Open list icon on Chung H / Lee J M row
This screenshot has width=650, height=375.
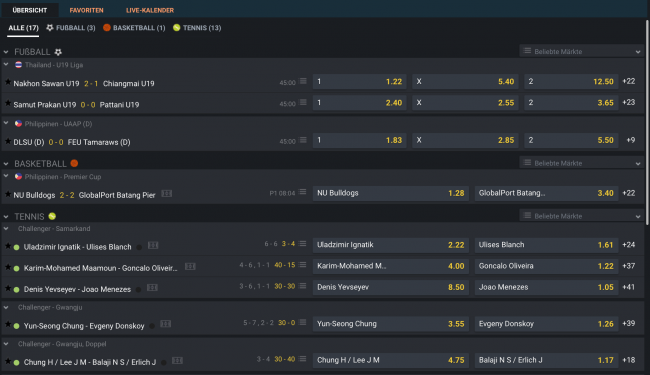[303, 359]
